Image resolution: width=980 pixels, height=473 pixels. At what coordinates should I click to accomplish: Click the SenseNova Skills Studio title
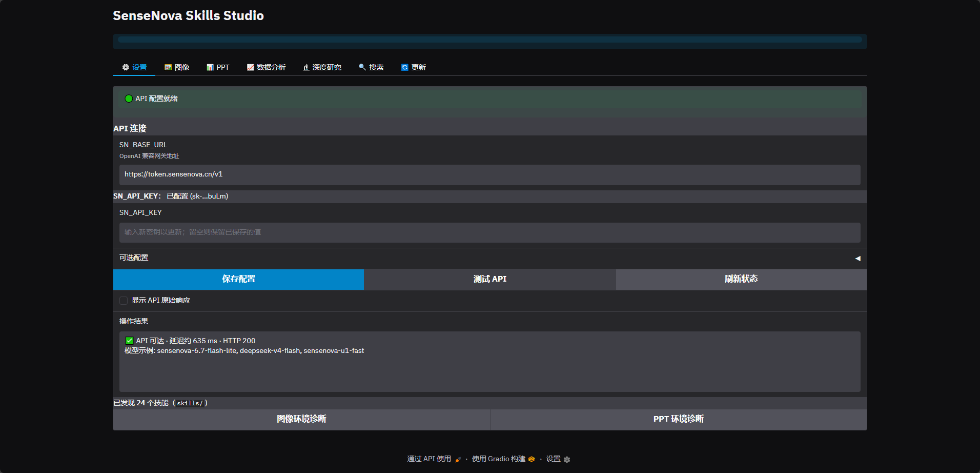(188, 16)
